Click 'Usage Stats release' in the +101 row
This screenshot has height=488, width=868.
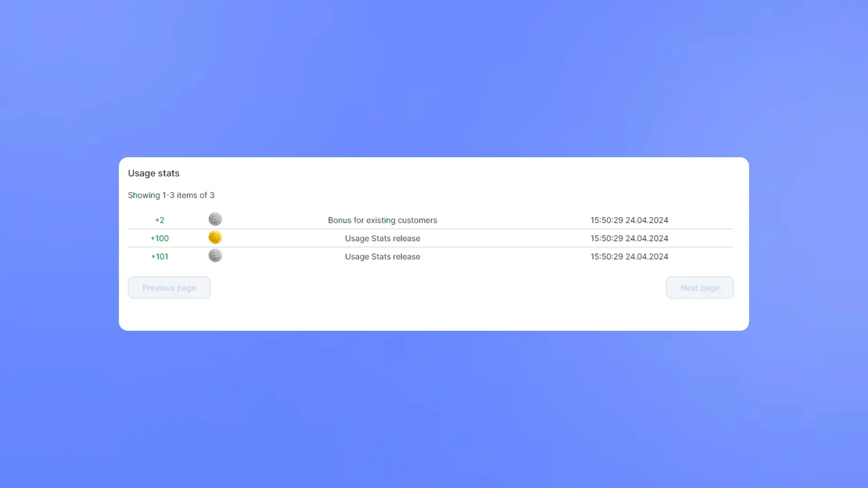[382, 256]
